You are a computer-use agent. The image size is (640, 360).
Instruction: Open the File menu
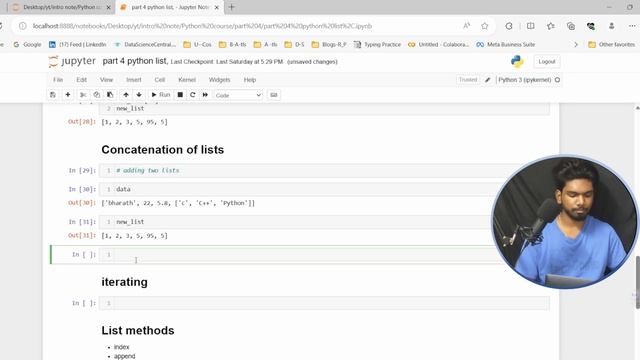[58, 80]
